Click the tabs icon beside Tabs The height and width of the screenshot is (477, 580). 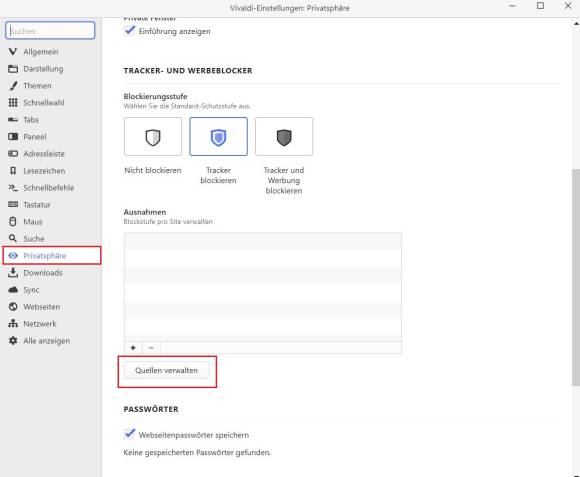point(13,119)
